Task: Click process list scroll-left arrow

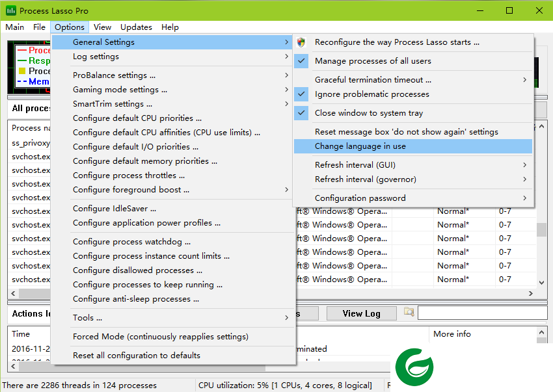Action: click(x=13, y=293)
